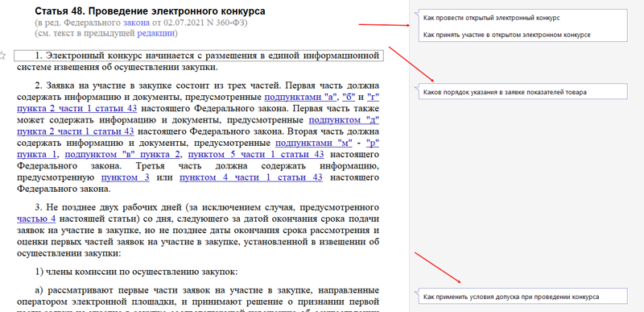Screen dimensions: 644x312
Task: Click the heading "Статья 48. Проведение электронного конкурса"
Action: pos(150,11)
